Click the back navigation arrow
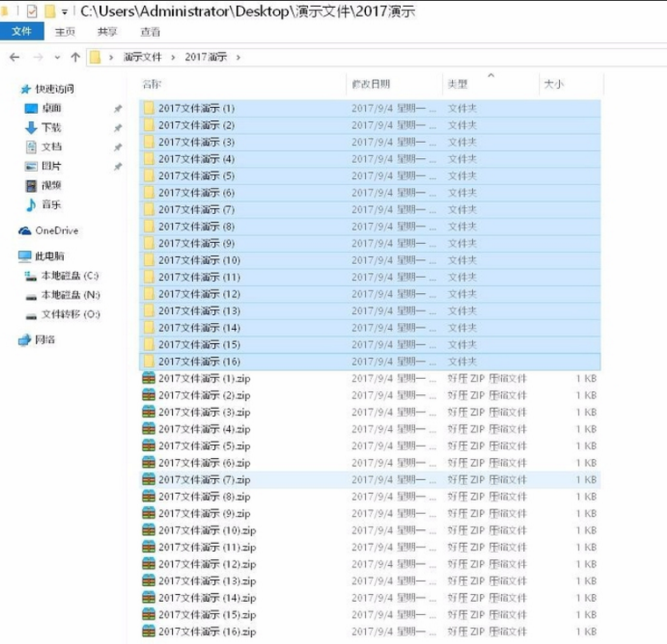Screen dimensions: 667x644 click(x=14, y=57)
